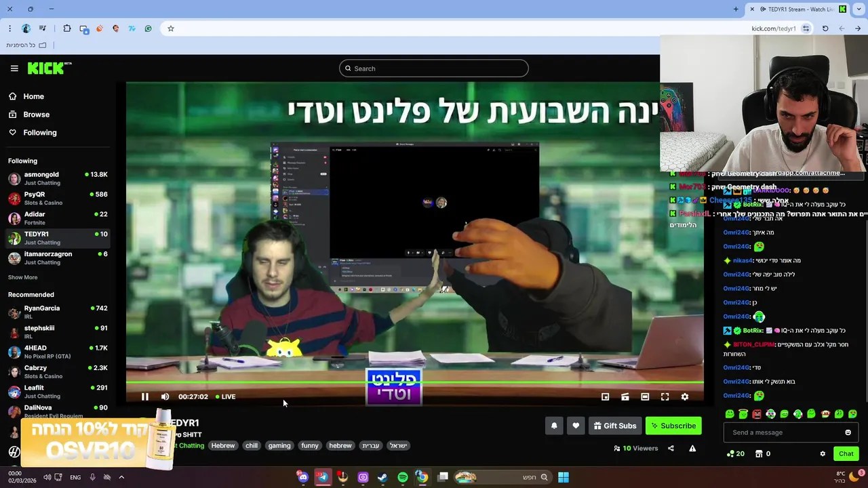Click the green Subscribe button
The height and width of the screenshot is (488, 868).
click(673, 426)
